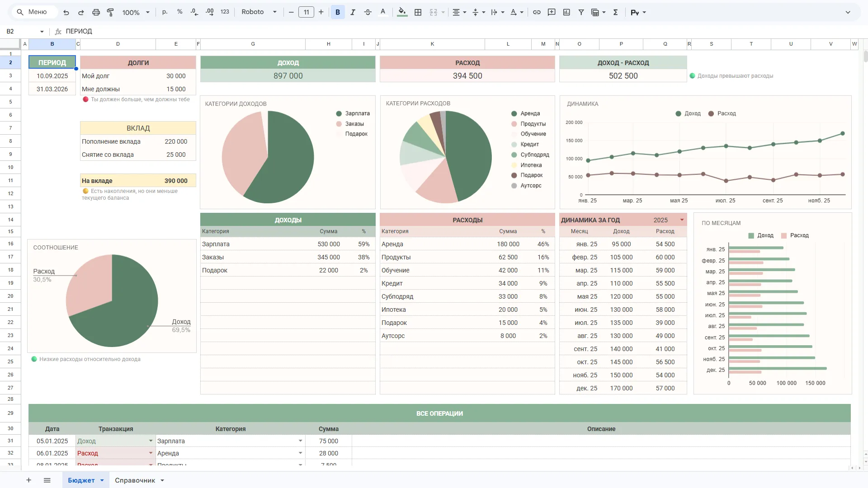The height and width of the screenshot is (488, 868).
Task: Open the year 2025 dropdown
Action: click(682, 220)
